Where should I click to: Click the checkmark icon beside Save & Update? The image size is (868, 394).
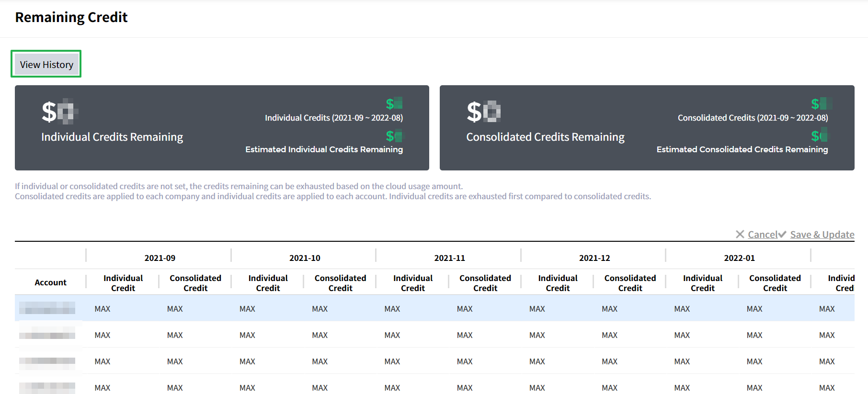782,234
